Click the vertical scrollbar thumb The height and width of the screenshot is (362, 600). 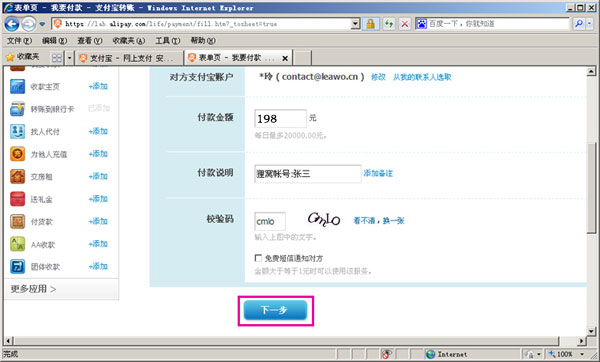click(591, 188)
